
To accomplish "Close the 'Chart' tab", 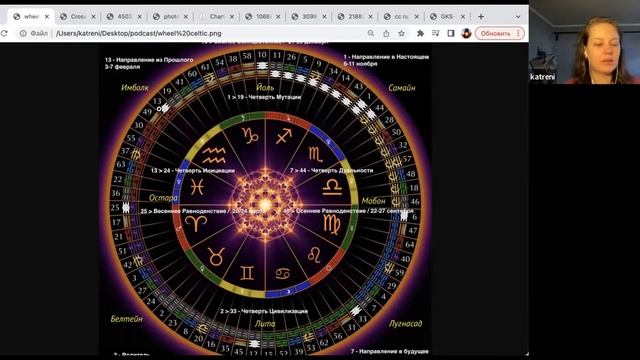I will click(232, 17).
